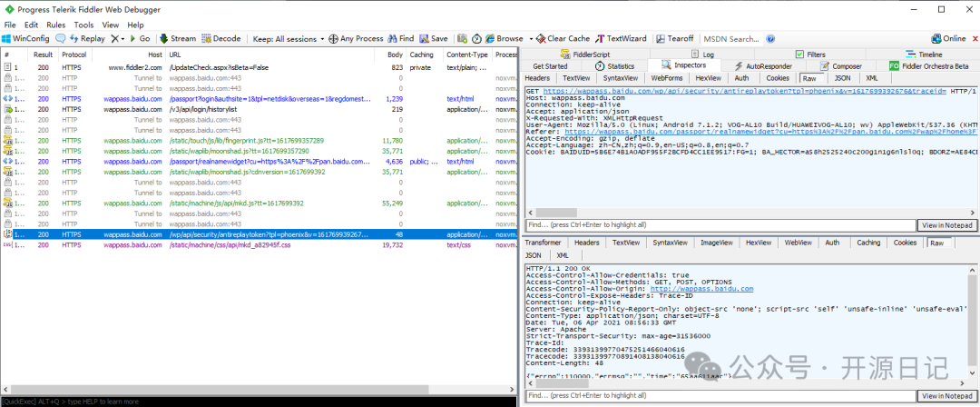
Task: Click the comment speech bubble icon
Action: 61,39
